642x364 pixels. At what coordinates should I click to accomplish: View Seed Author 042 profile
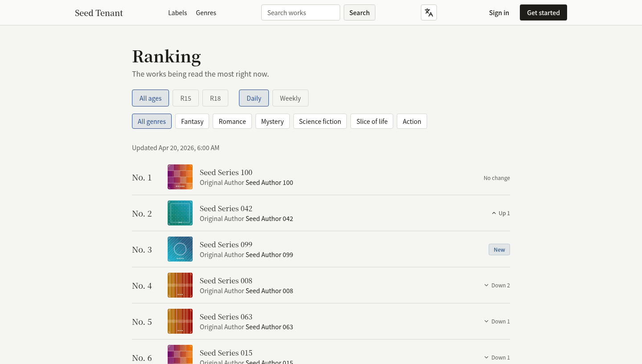(269, 219)
